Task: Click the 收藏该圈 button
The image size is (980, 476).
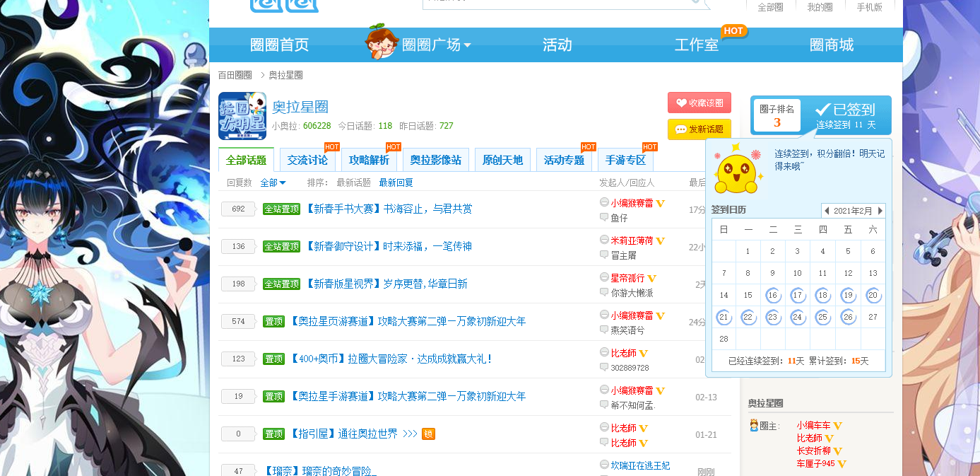Action: (x=699, y=103)
